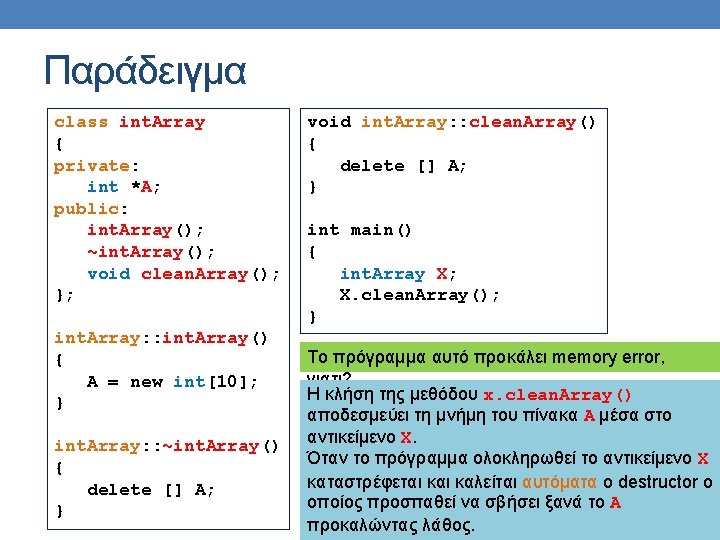This screenshot has height=540, width=720.
Task: Click the header "void intArray::cleanArray()"
Action: coord(451,122)
